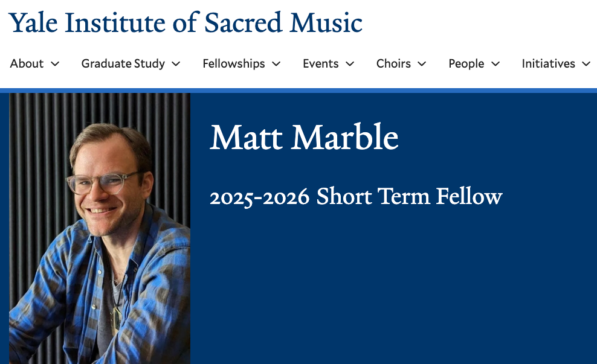Expand the Graduate Study dropdown arrow
This screenshot has height=364, width=597.
click(x=176, y=64)
